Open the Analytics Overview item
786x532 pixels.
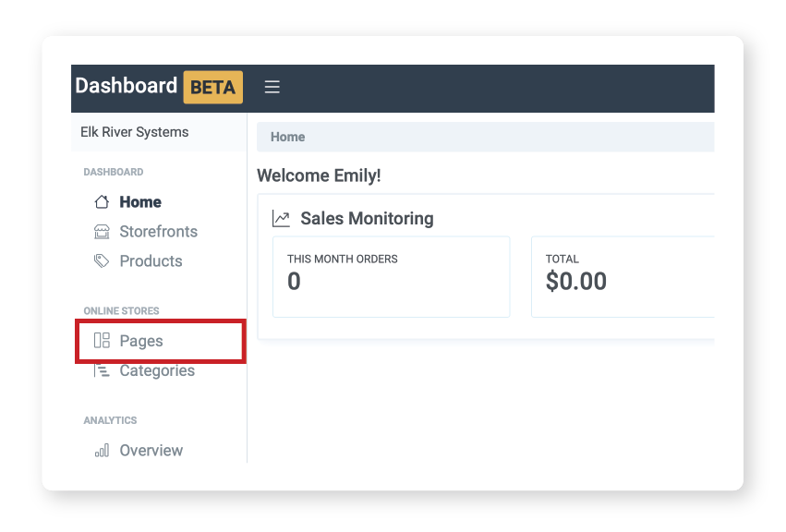click(x=151, y=451)
